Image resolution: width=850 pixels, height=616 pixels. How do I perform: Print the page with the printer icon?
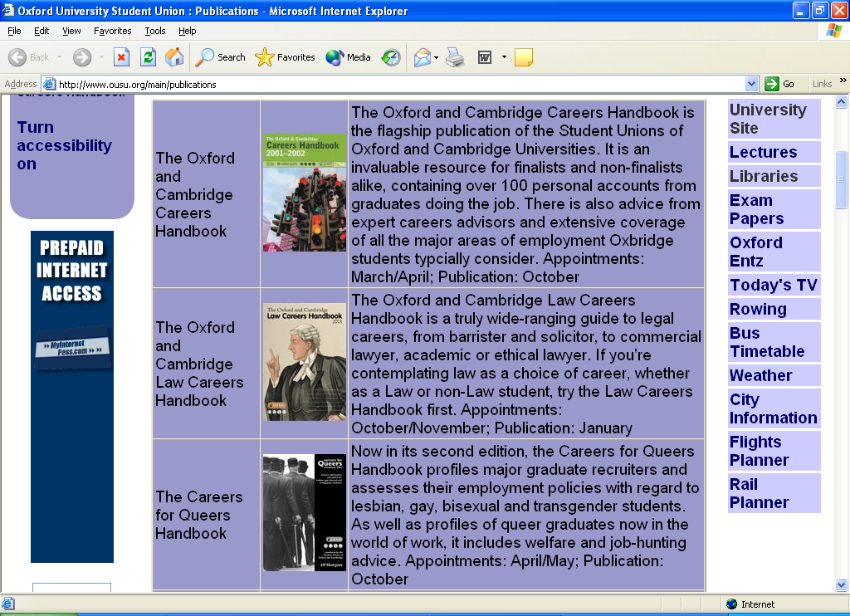click(455, 57)
